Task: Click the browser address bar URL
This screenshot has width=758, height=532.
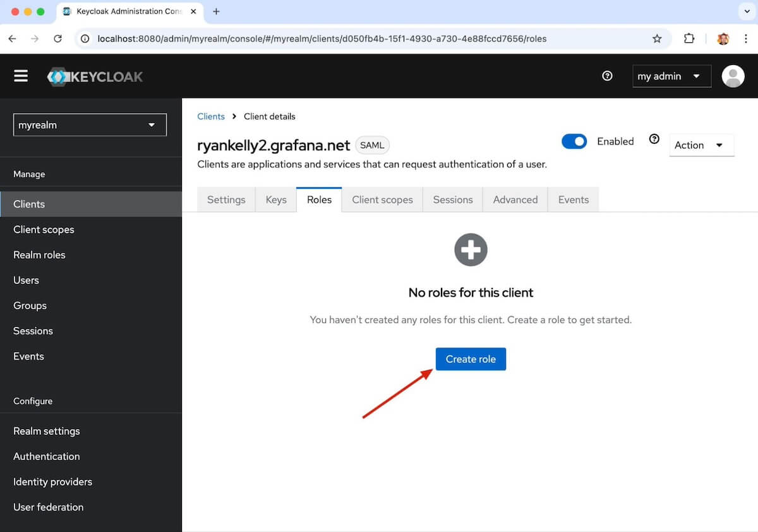Action: pos(322,38)
